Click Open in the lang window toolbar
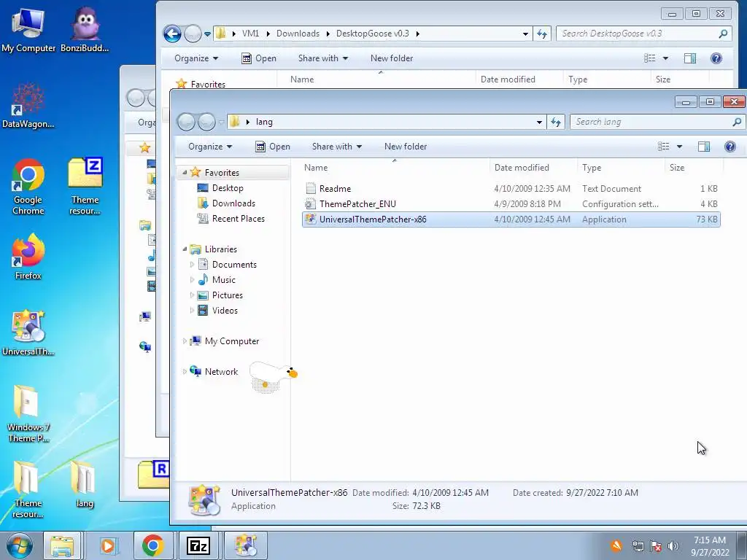 coord(273,146)
